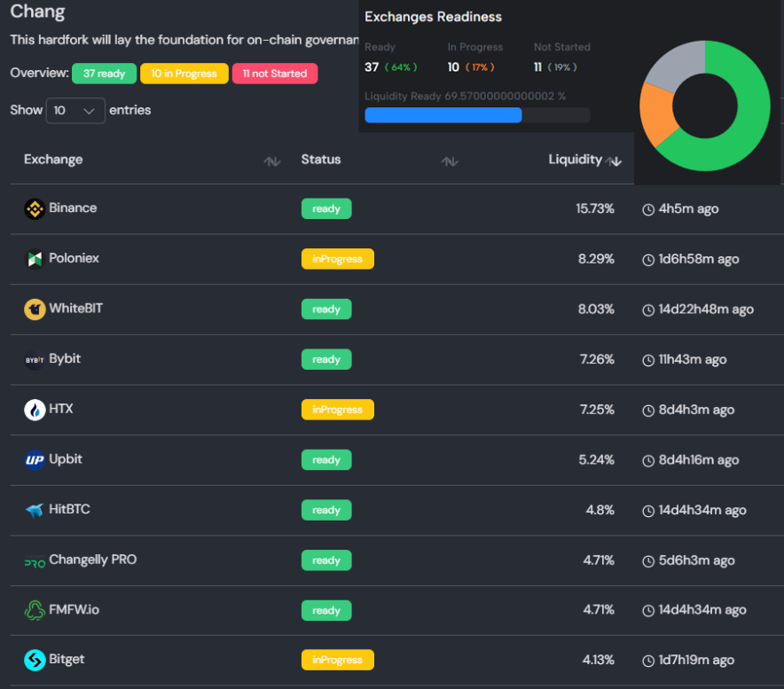Click HTX's inProgress status badge

(x=338, y=410)
